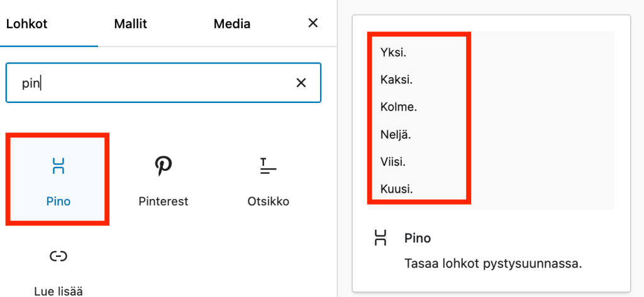The height and width of the screenshot is (297, 644).
Task: Open the Media tab
Action: click(232, 24)
